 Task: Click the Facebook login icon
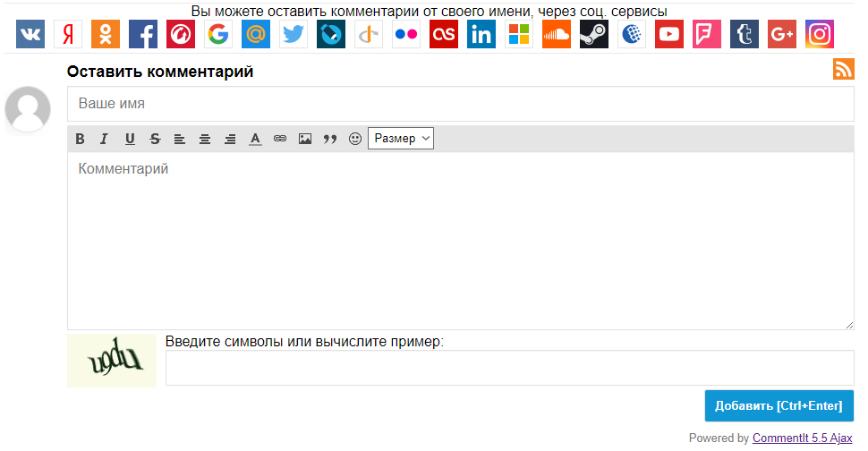pos(143,34)
